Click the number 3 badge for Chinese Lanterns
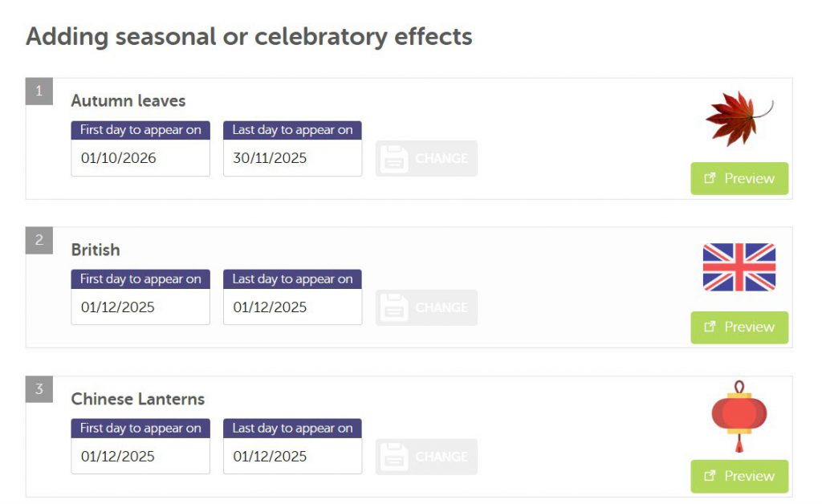Screen dimensions: 822x504 click(39, 390)
